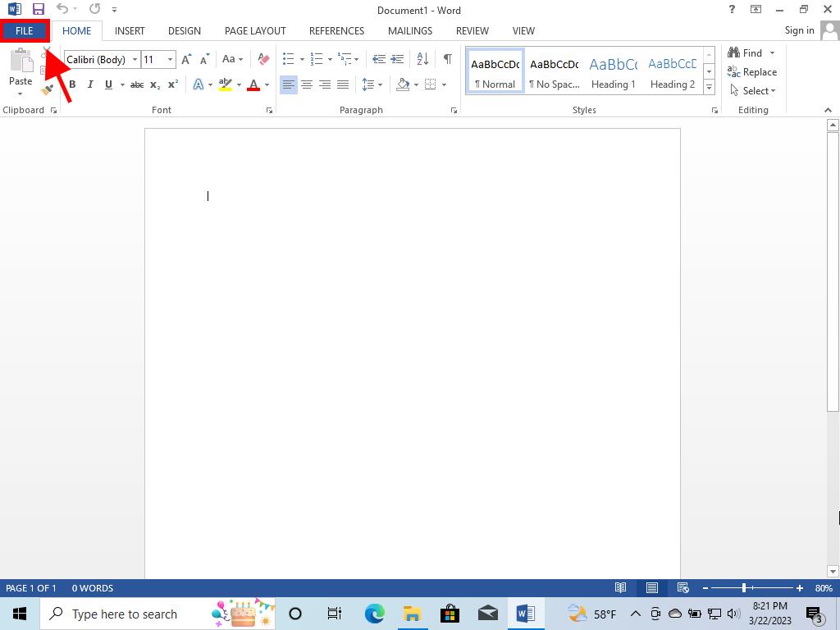The height and width of the screenshot is (630, 840).
Task: Click the Format Painter brush icon
Action: click(x=47, y=89)
